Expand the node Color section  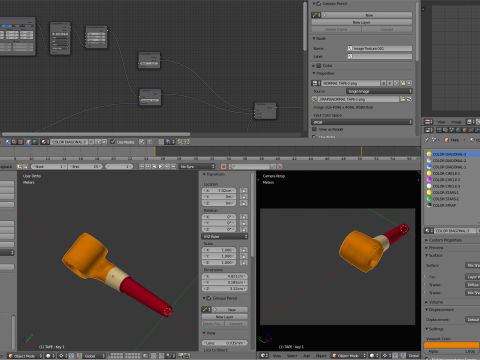pos(314,66)
